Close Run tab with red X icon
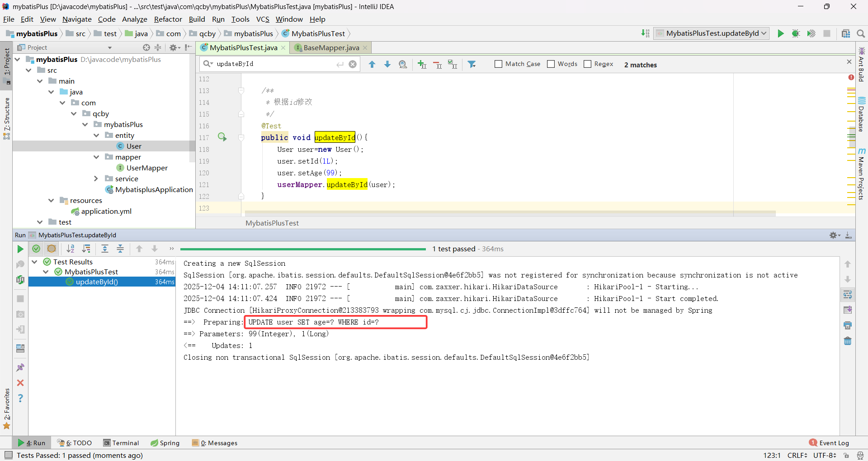 click(x=20, y=383)
